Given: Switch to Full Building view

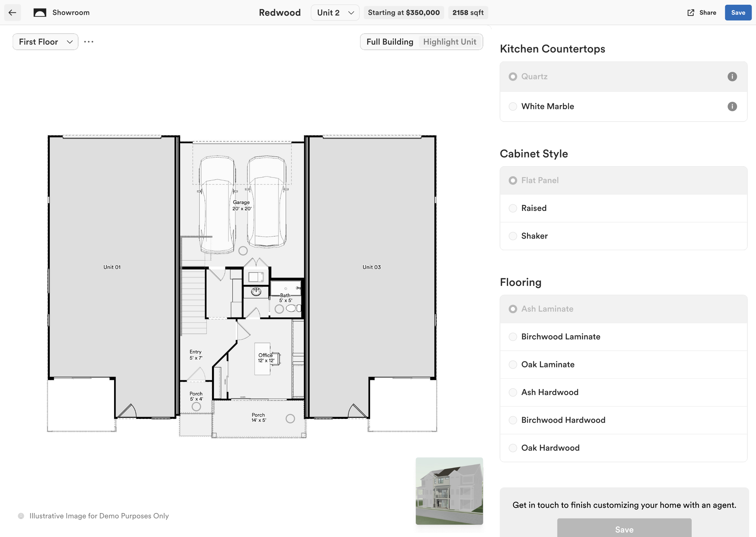Looking at the screenshot, I should point(389,42).
